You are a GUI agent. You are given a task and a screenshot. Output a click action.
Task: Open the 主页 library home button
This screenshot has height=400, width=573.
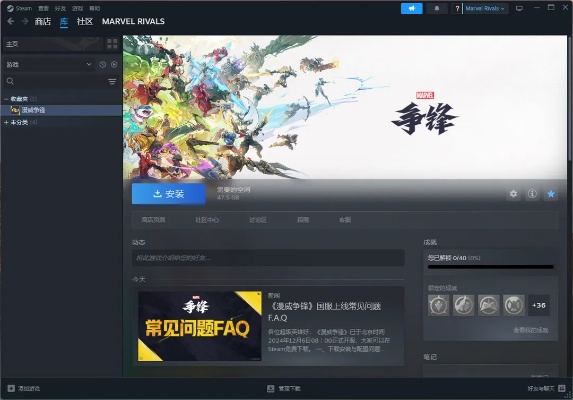53,44
